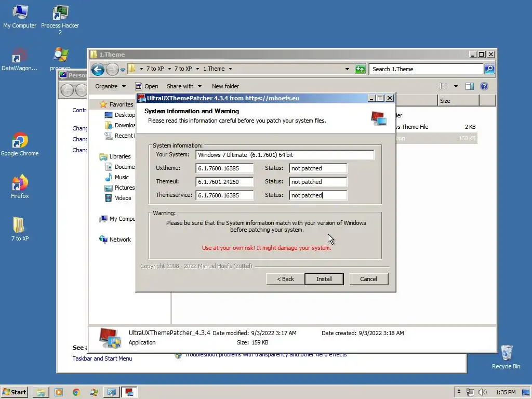Viewport: 532px width, 399px height.
Task: Open Google Chrome desktop icon
Action: coord(20,144)
